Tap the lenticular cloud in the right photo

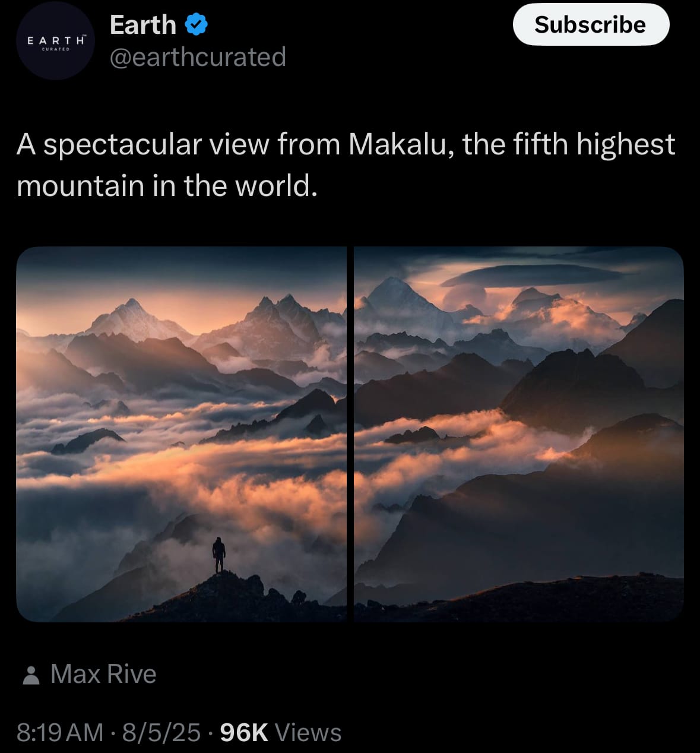point(531,275)
